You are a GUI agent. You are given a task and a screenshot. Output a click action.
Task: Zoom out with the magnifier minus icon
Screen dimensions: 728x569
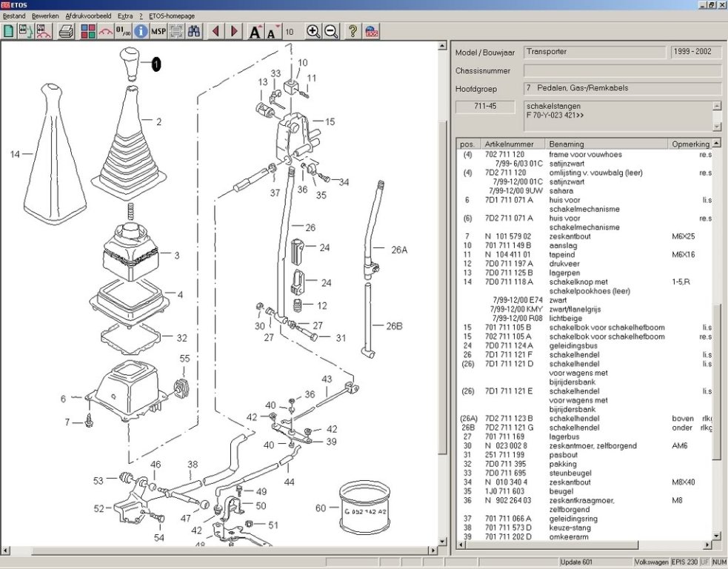[331, 31]
